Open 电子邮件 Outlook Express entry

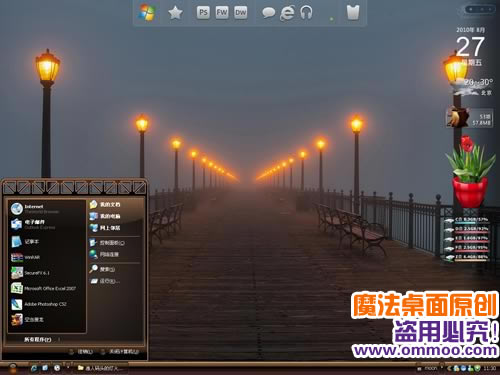tap(47, 224)
